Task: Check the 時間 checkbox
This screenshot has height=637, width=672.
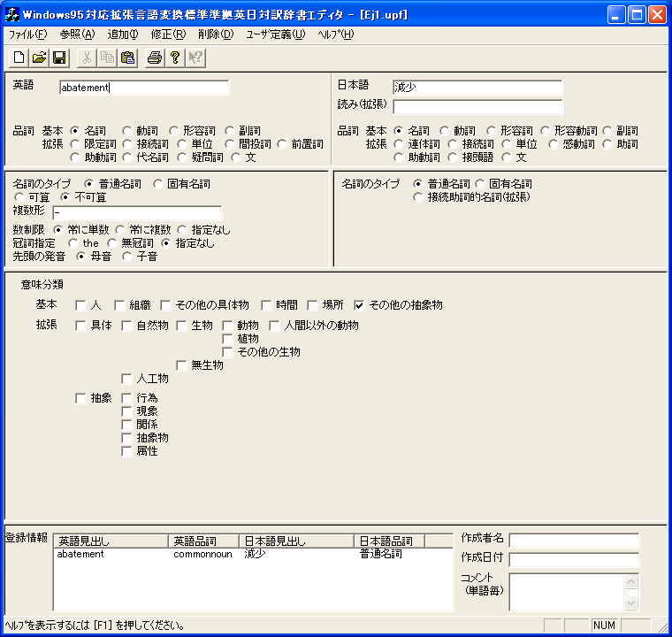Action: pyautogui.click(x=266, y=305)
